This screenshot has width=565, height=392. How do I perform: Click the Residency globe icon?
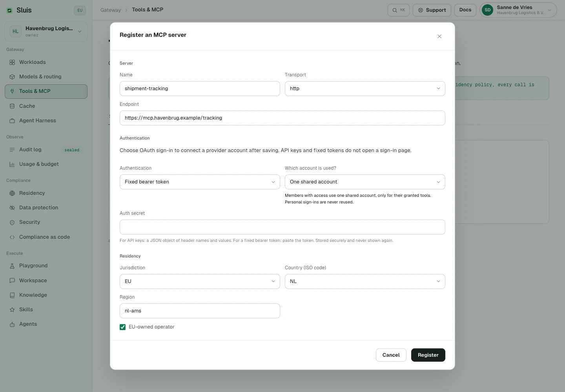click(12, 193)
